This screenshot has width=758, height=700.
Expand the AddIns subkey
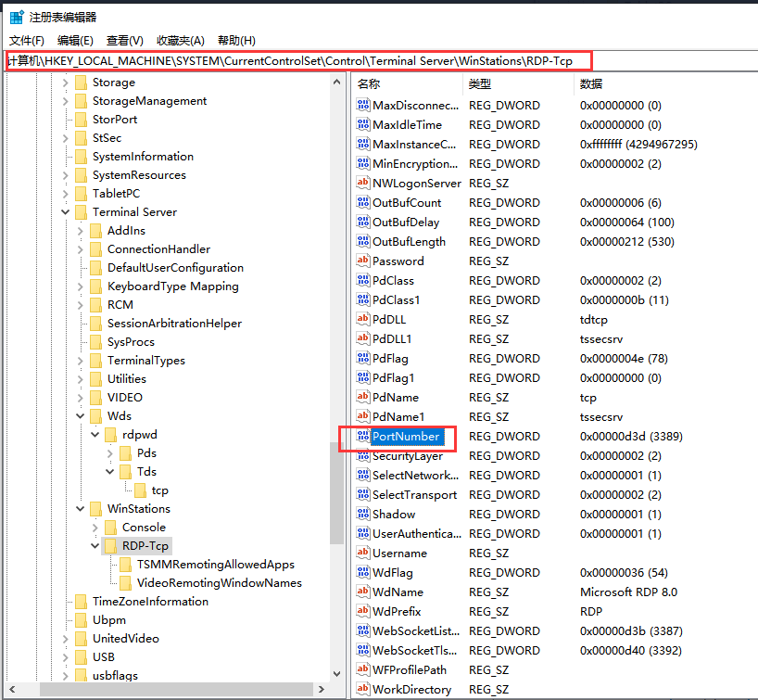81,231
